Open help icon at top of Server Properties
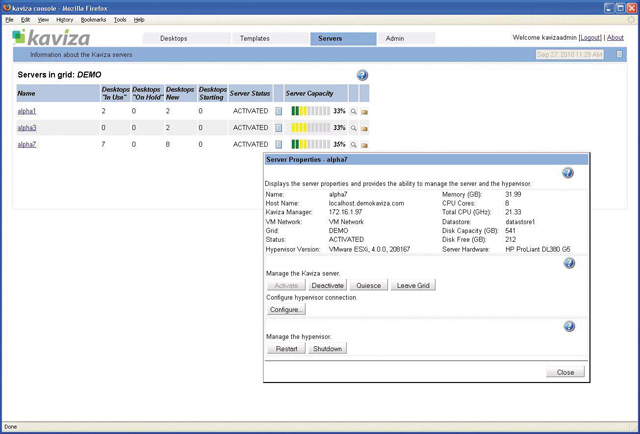Image resolution: width=640 pixels, height=434 pixels. [568, 173]
